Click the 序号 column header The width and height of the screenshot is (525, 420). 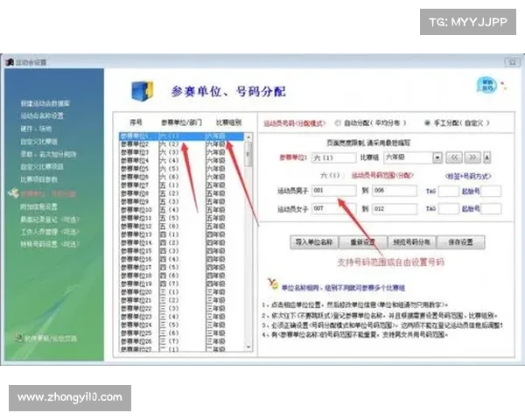click(136, 122)
